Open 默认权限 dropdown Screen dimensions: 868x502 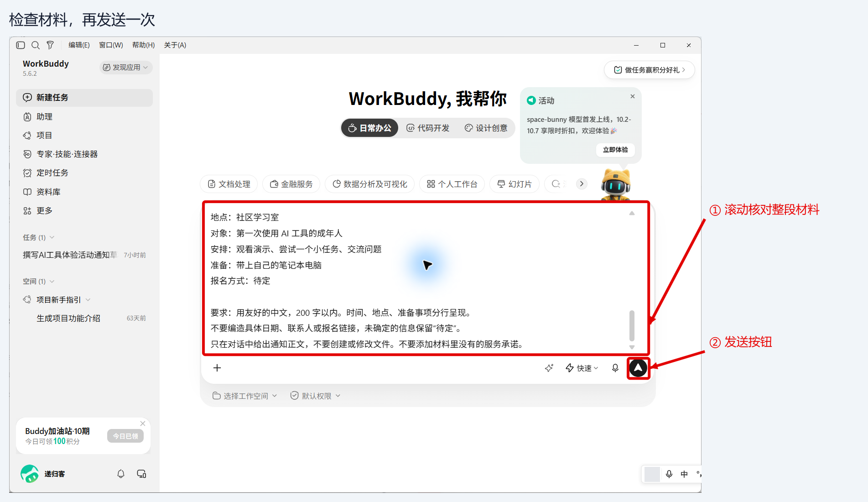pyautogui.click(x=316, y=396)
